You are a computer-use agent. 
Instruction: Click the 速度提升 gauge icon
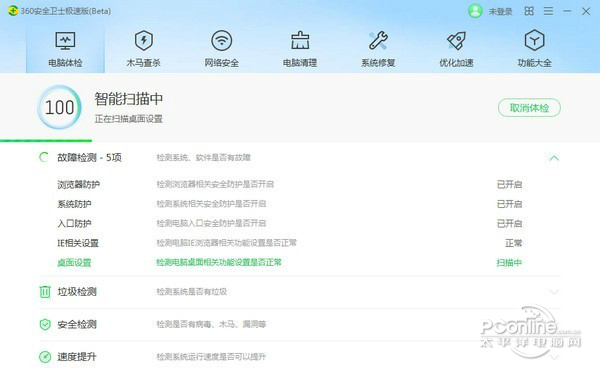pos(45,357)
